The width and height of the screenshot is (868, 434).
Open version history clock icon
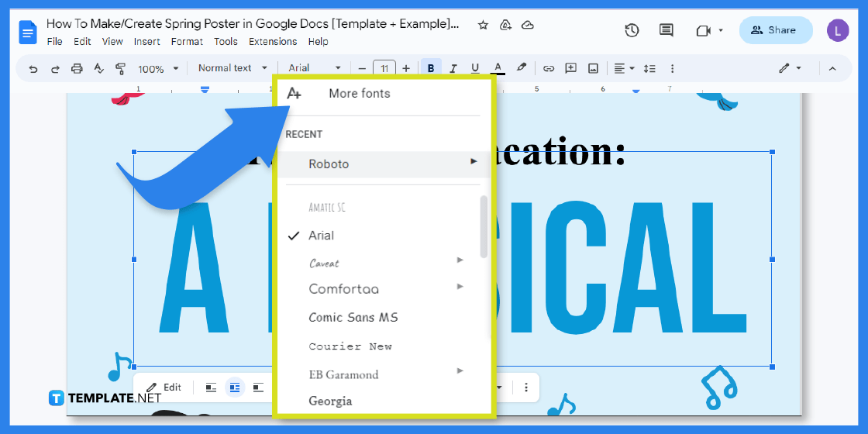(x=632, y=30)
